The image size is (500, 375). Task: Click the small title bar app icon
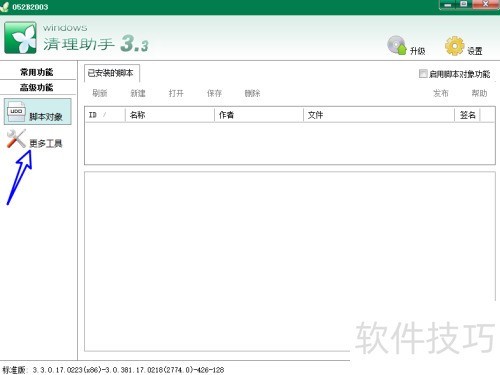pos(4,7)
